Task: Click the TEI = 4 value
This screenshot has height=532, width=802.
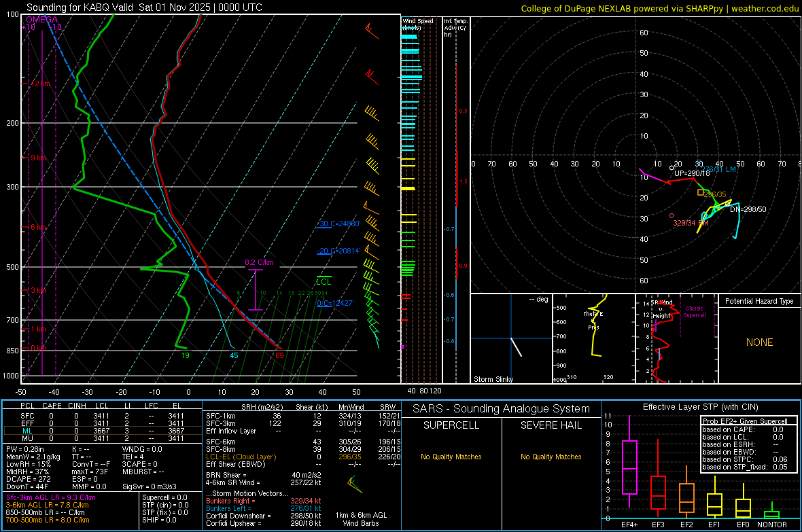Action: pos(133,457)
